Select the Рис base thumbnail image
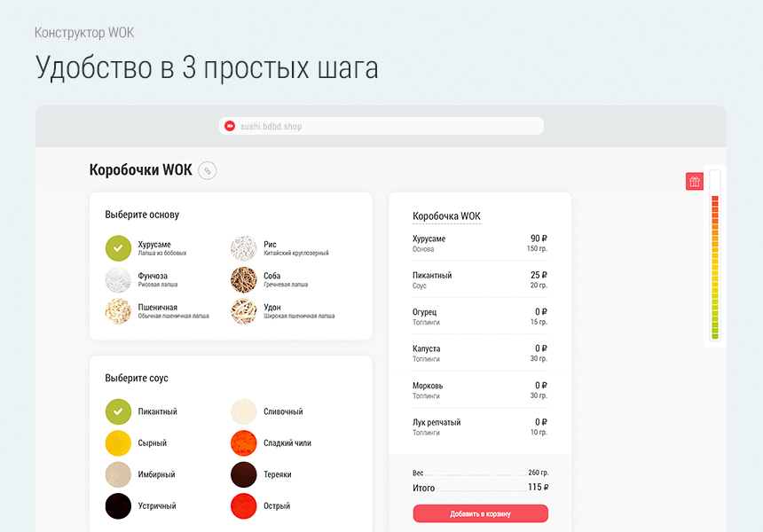 [x=243, y=248]
